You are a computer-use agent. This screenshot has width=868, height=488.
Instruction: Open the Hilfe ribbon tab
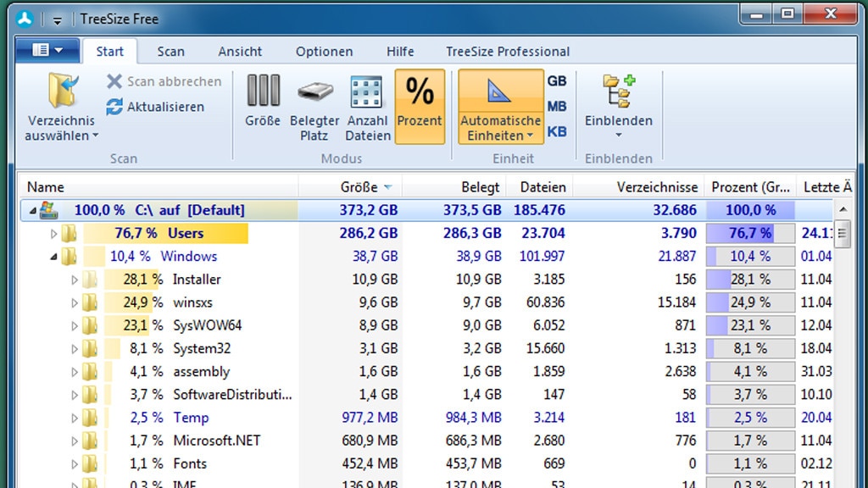click(400, 52)
